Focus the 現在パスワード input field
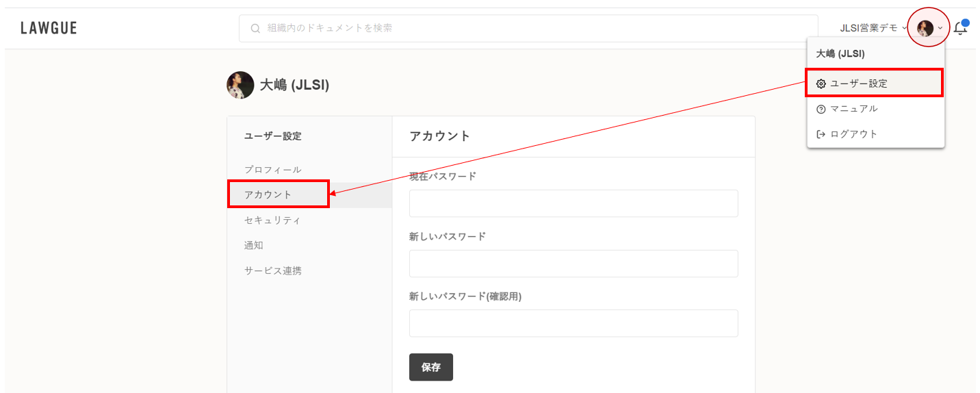This screenshot has width=980, height=393. tap(573, 203)
